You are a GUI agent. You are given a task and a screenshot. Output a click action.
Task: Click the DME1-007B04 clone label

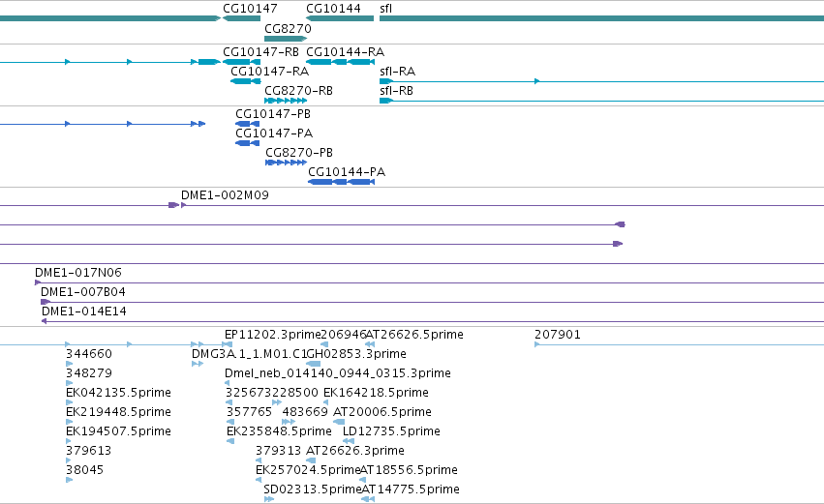point(83,291)
